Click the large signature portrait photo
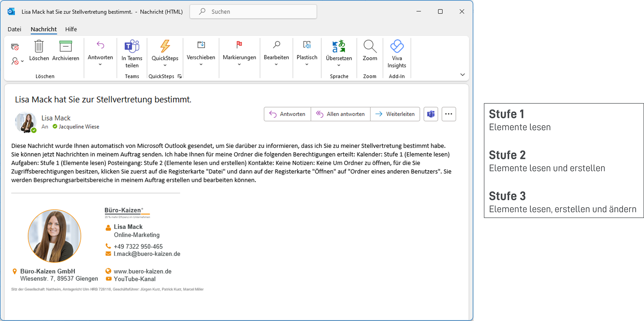Screen dimensions: 644x321 (x=55, y=236)
